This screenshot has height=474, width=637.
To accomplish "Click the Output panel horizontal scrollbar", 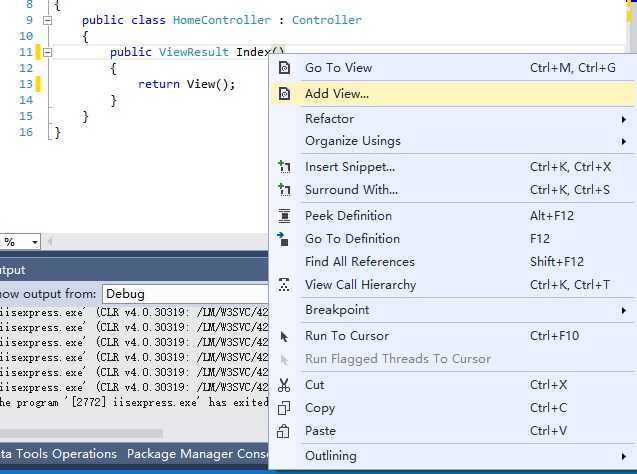I will pos(81,433).
